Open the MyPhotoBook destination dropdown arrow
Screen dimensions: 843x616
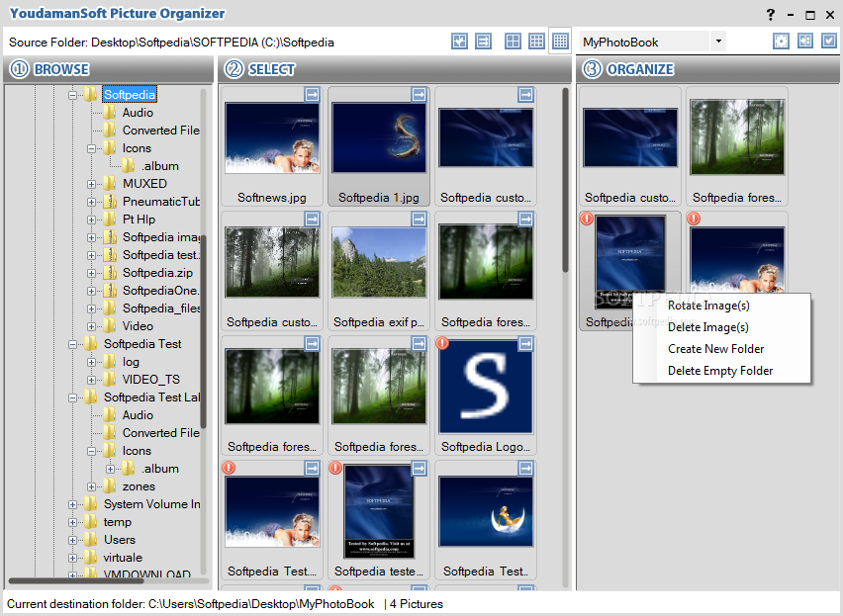coord(718,42)
